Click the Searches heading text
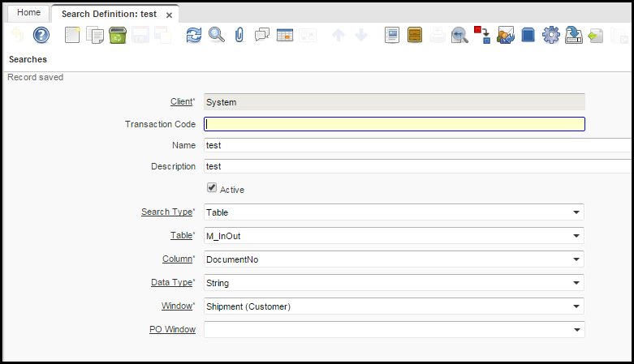Screen dimensions: 634x364 (28, 59)
